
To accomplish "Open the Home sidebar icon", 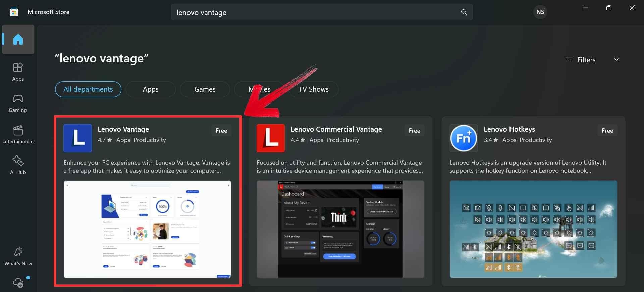I will point(18,40).
